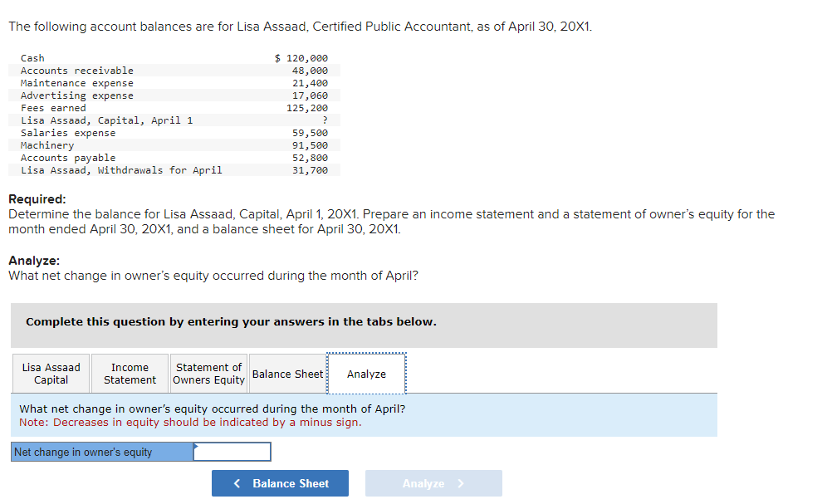Click the net change in owner's equity input field
This screenshot has width=827, height=504.
(x=232, y=452)
